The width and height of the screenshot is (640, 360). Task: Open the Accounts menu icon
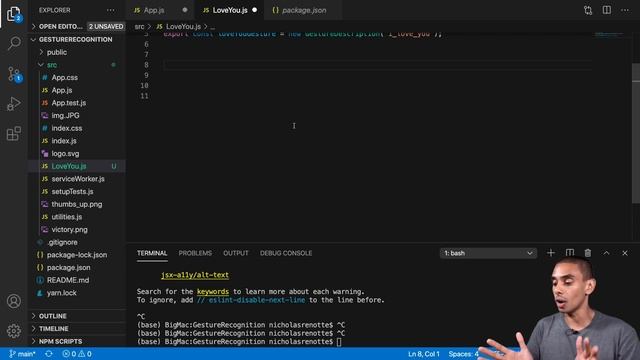14,301
